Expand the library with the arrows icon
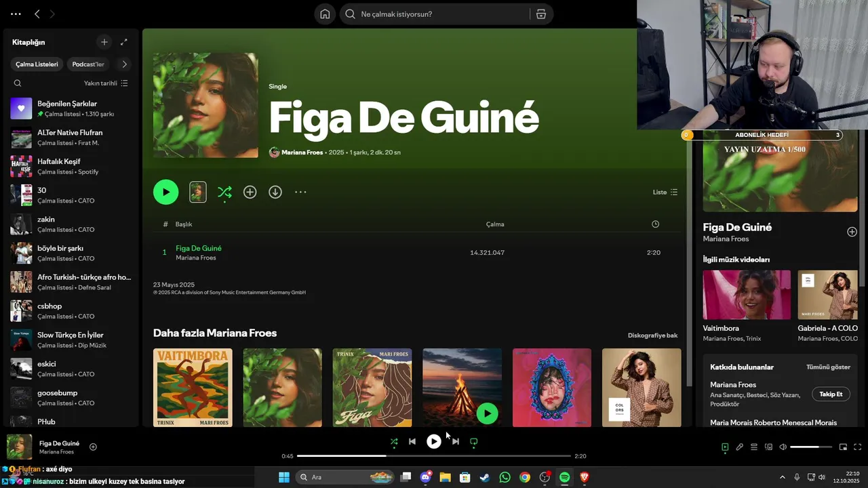Image resolution: width=868 pixels, height=488 pixels. click(124, 42)
